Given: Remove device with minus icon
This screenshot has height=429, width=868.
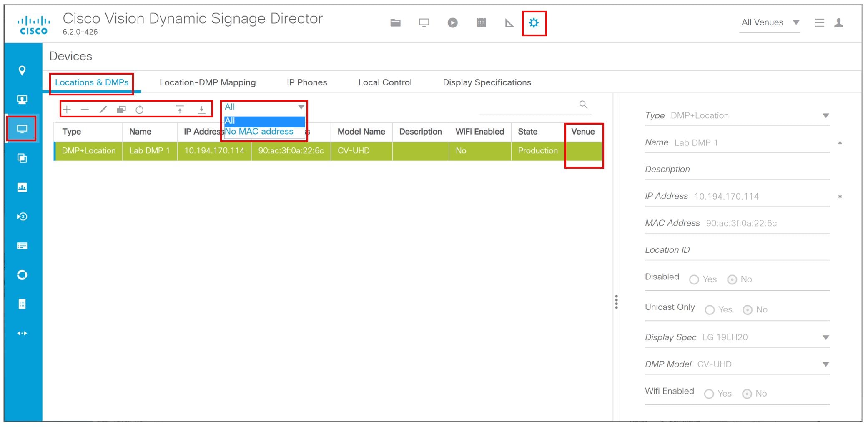Looking at the screenshot, I should (85, 110).
